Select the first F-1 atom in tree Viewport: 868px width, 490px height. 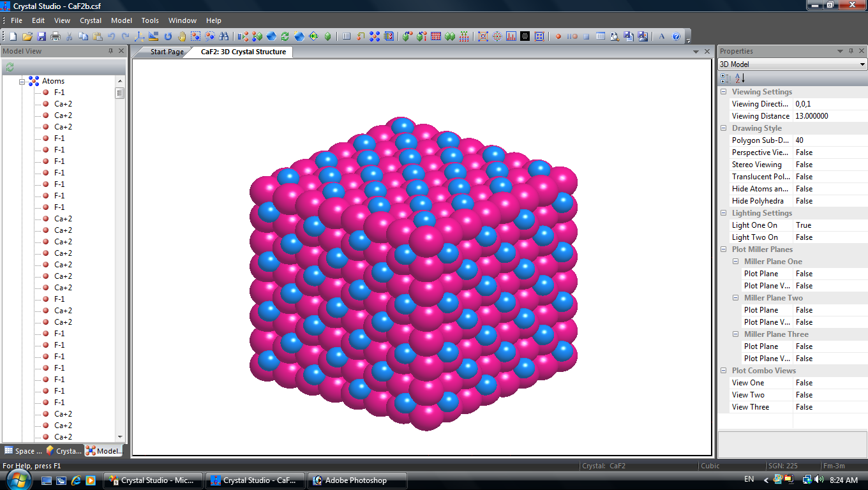pos(59,93)
